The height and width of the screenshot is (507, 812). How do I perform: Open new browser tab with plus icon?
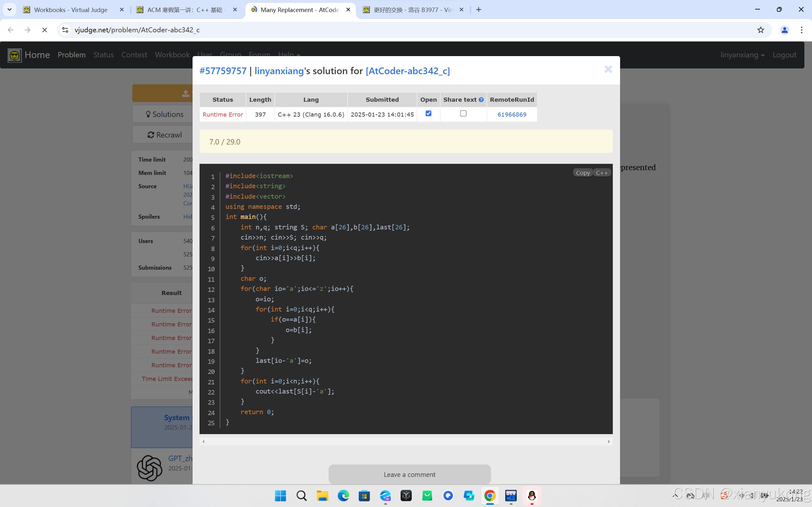[x=478, y=10]
